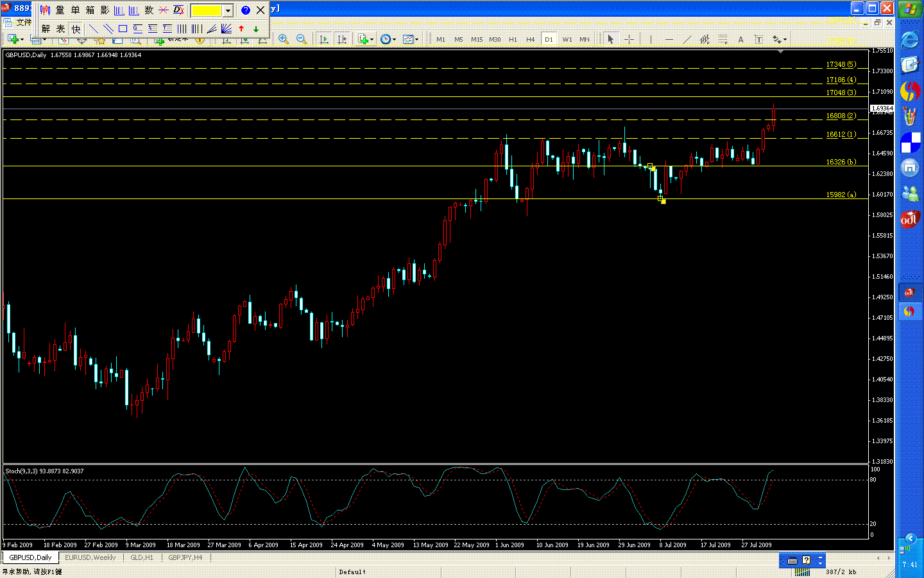
Task: Select the double parallel lines tool
Action: (x=108, y=29)
